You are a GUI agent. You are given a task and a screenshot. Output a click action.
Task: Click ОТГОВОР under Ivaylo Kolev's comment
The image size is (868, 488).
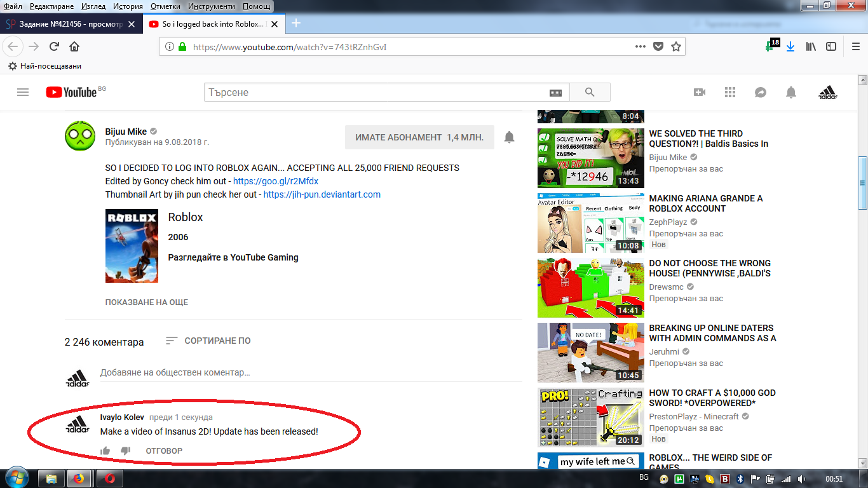click(164, 451)
